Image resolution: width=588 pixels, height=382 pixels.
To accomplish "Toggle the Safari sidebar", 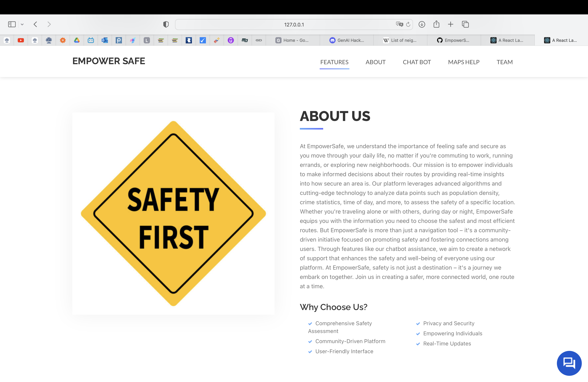I will [x=12, y=24].
